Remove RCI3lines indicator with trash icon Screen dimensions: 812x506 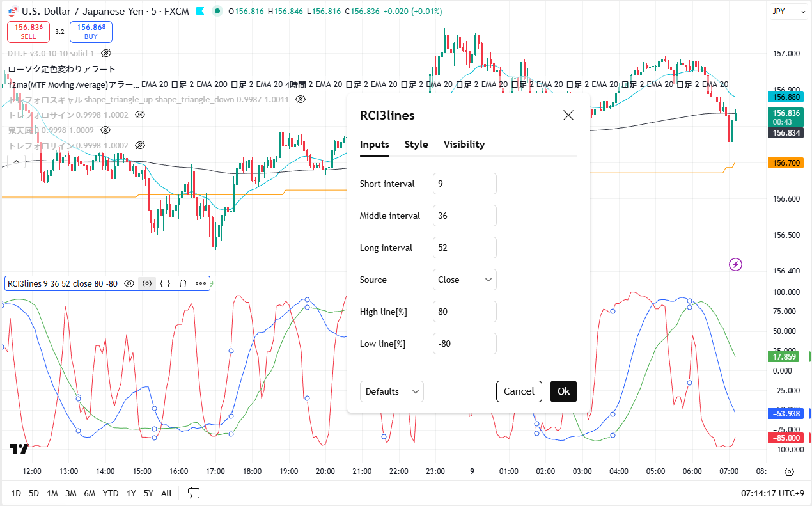[x=183, y=283]
